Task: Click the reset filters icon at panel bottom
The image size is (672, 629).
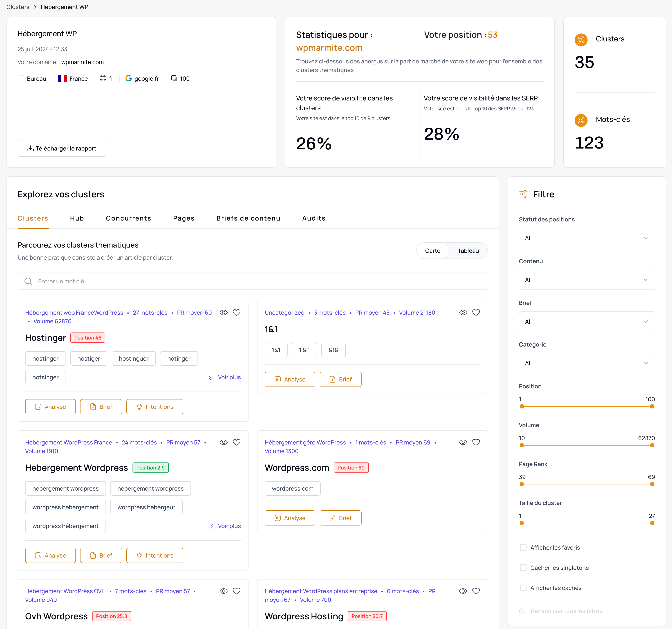Action: tap(522, 611)
